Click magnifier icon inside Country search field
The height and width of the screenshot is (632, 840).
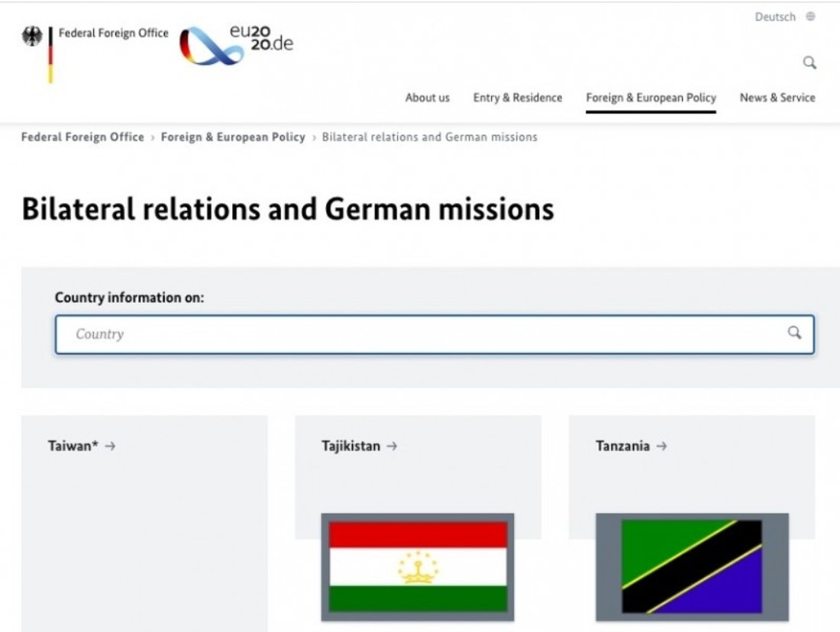(x=794, y=333)
